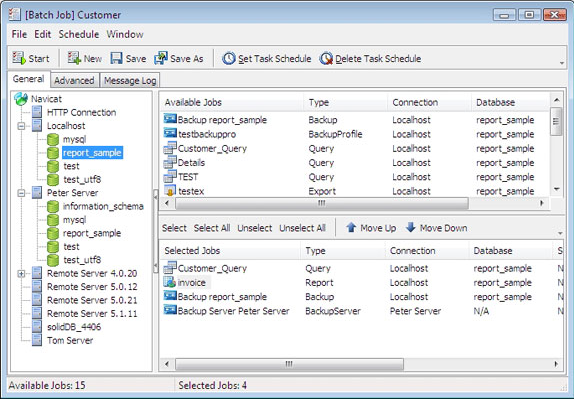Click the Selected Jobs Type column header
Image resolution: width=574 pixels, height=399 pixels.
pyautogui.click(x=343, y=251)
